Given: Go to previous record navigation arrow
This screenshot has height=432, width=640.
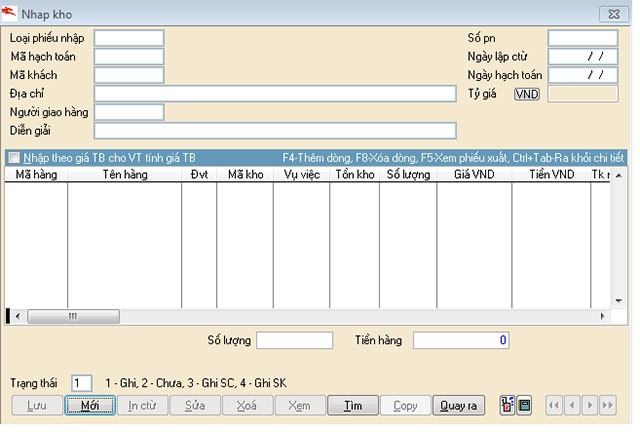Looking at the screenshot, I should click(573, 406).
